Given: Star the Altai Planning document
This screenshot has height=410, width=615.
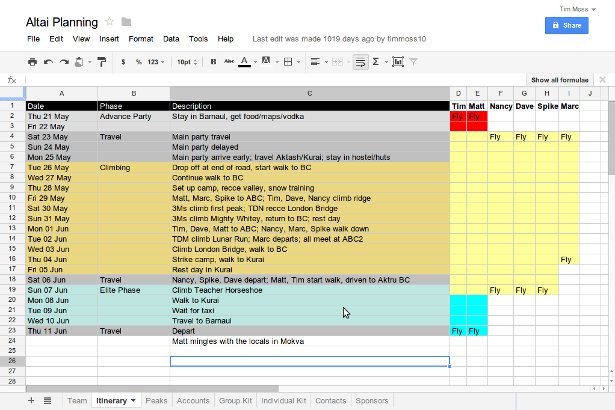Looking at the screenshot, I should pyautogui.click(x=109, y=22).
